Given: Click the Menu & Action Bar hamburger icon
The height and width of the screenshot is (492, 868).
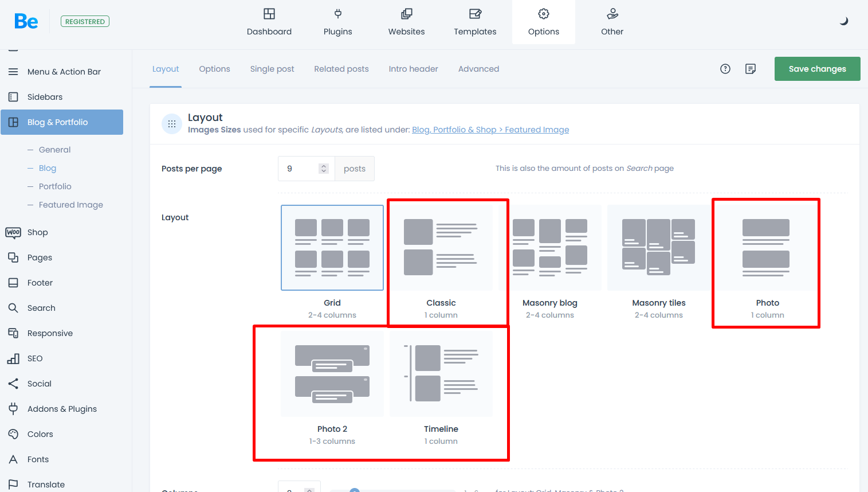Looking at the screenshot, I should click(13, 72).
